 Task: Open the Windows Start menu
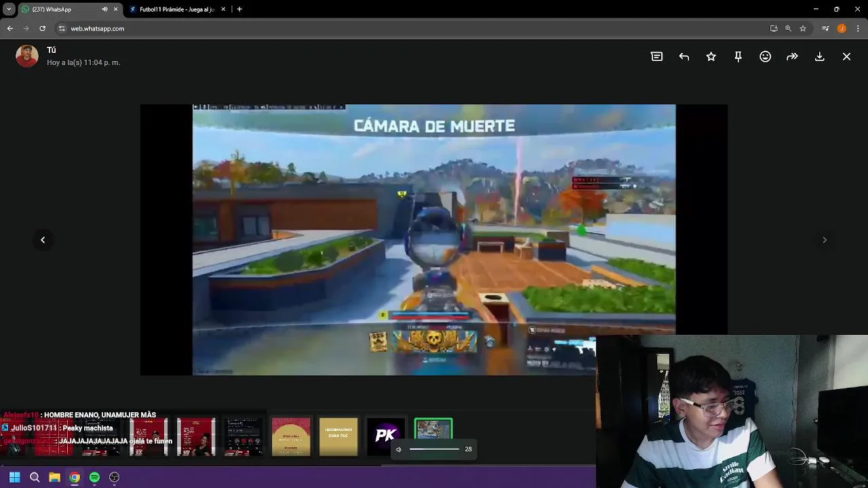[x=14, y=477]
